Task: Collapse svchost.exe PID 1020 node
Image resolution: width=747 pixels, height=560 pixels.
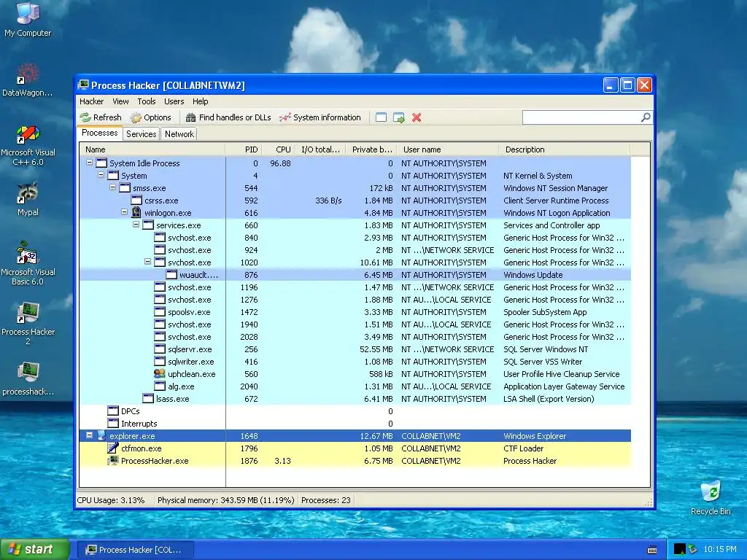Action: coord(147,262)
